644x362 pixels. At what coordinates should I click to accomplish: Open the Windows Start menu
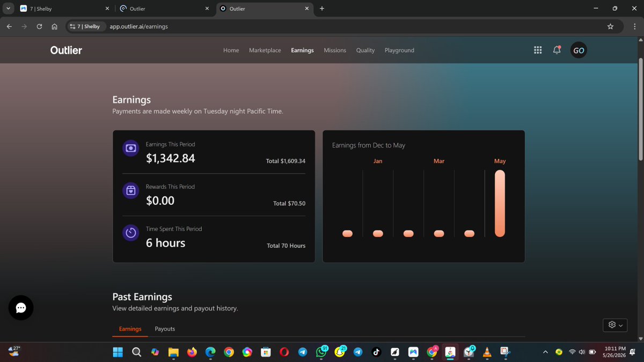[x=118, y=352]
